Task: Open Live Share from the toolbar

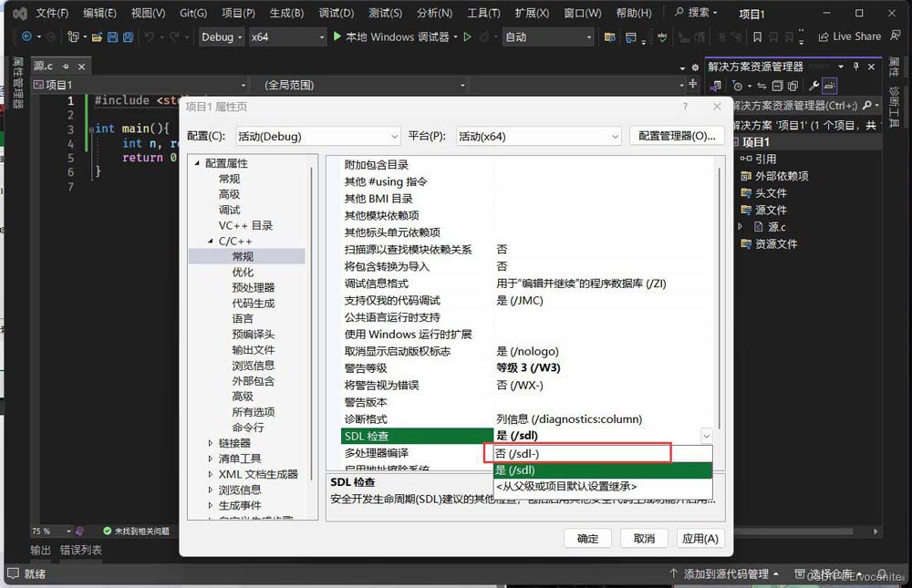Action: 850,36
